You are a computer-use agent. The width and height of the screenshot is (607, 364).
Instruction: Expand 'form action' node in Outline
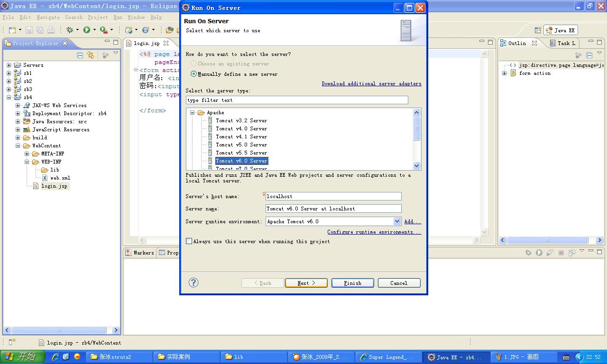pos(505,73)
